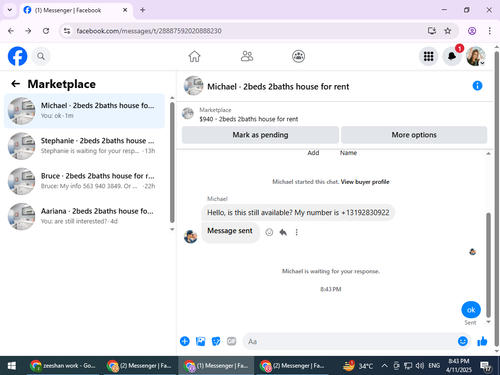Open the Facebook search icon
Screen dimensions: 500x375
[41, 56]
